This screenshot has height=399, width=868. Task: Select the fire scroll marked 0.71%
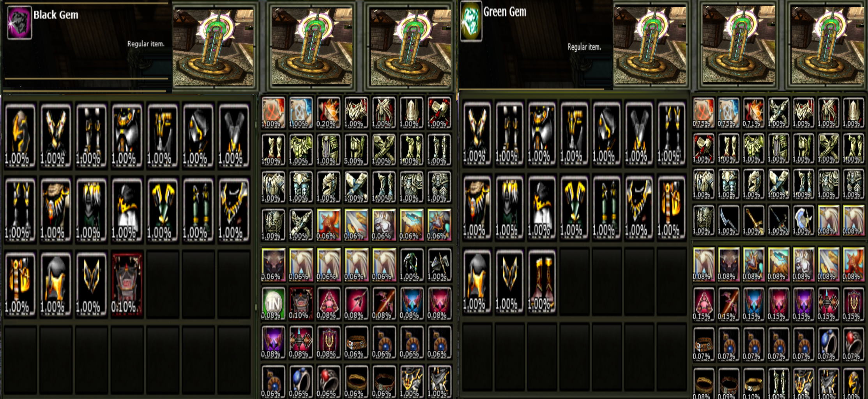(753, 113)
